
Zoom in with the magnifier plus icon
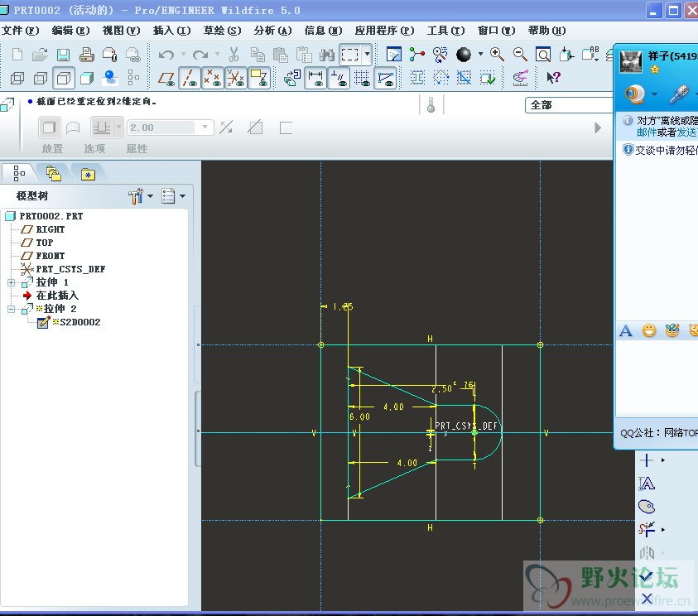coord(497,55)
